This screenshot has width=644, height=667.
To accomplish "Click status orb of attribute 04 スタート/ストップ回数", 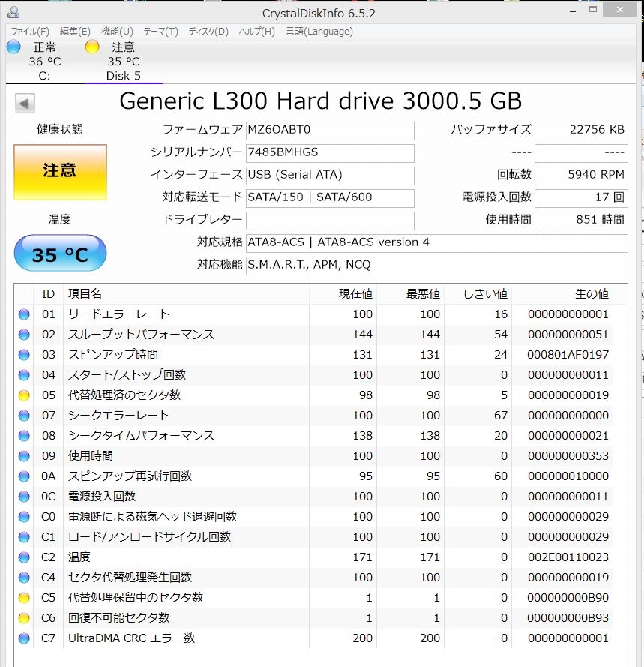I will coord(24,375).
